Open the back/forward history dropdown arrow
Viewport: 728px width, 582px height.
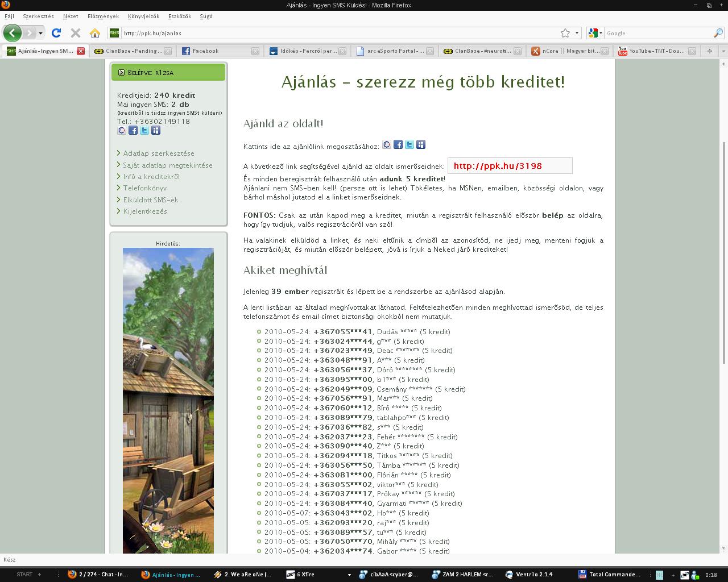tap(40, 33)
